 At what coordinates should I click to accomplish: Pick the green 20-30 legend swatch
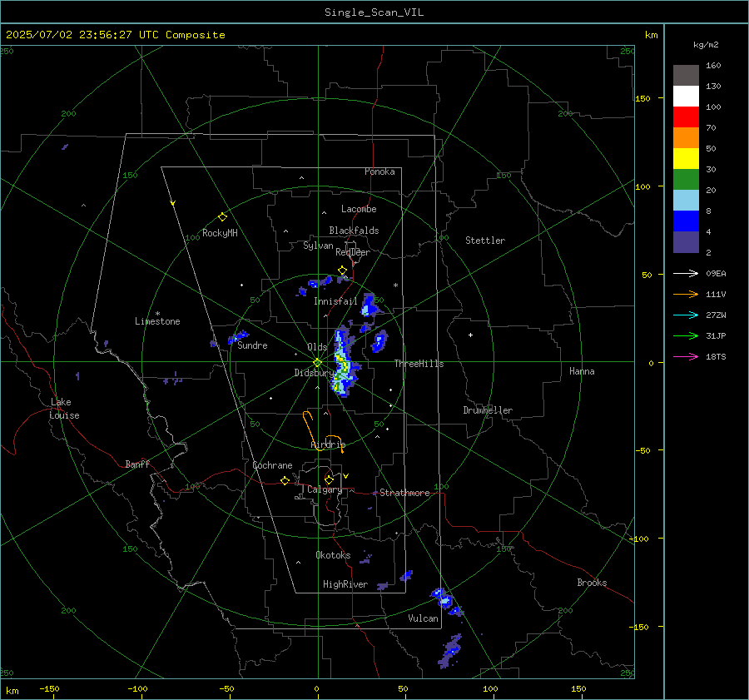(686, 179)
